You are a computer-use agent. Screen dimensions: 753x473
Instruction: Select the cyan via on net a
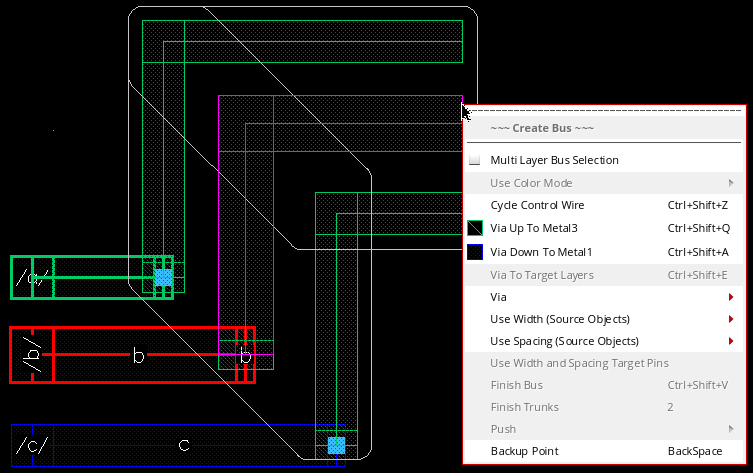(162, 277)
